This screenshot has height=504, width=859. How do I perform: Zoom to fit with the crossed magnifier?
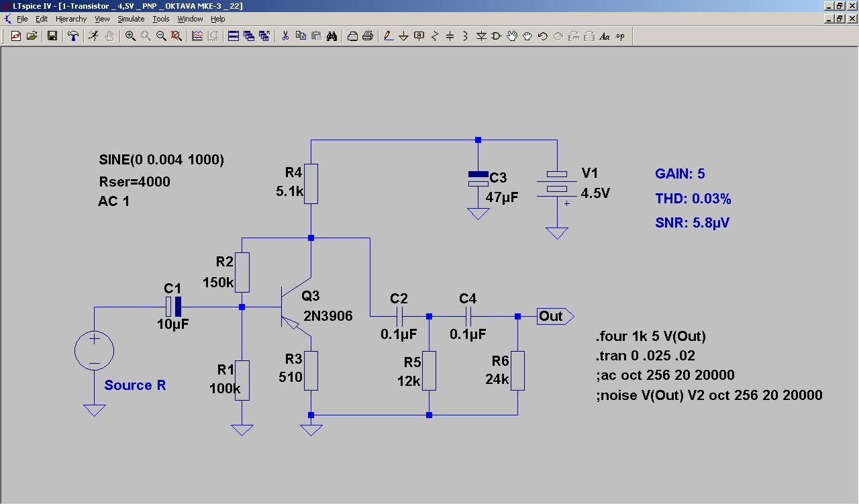click(x=176, y=36)
